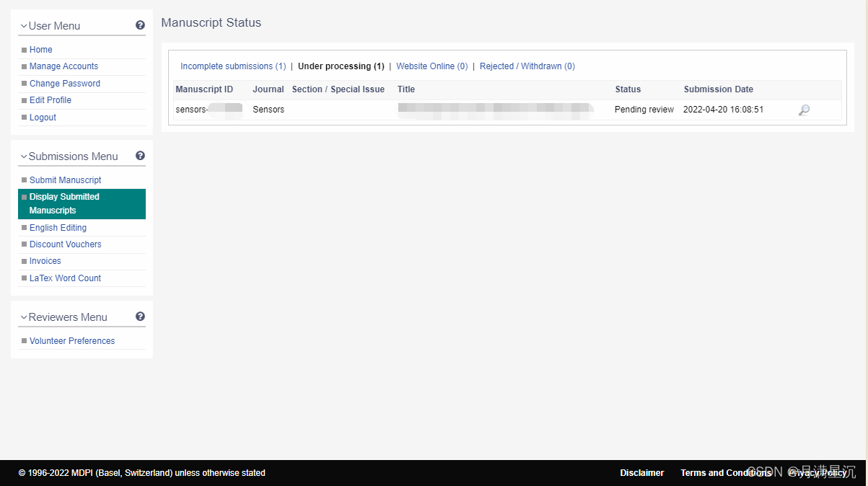The height and width of the screenshot is (486, 868).
Task: Open Change Password link
Action: (65, 84)
